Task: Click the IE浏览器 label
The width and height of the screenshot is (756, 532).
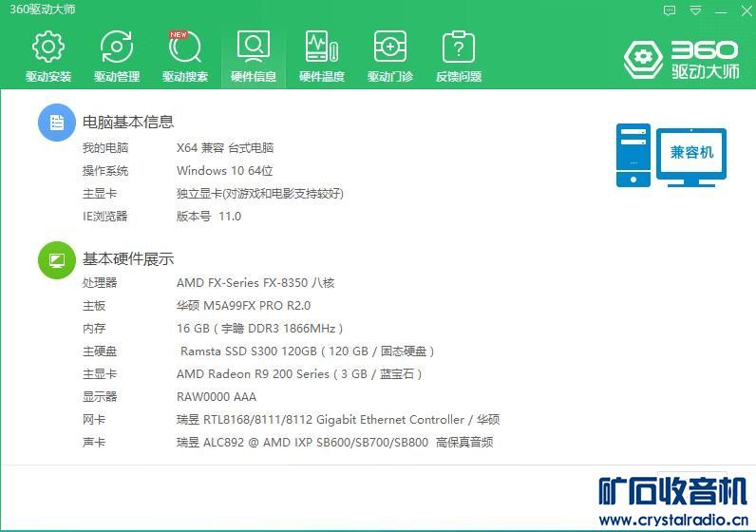Action: click(x=105, y=216)
